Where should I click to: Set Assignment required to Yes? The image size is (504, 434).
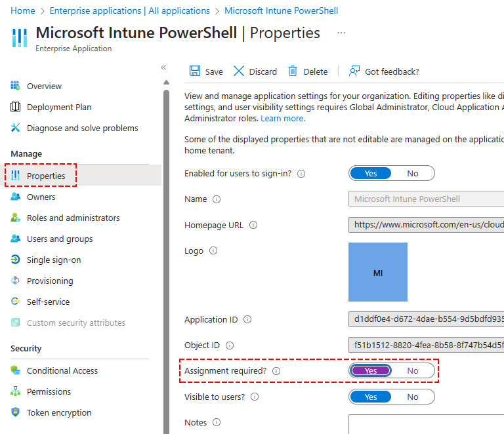point(371,371)
